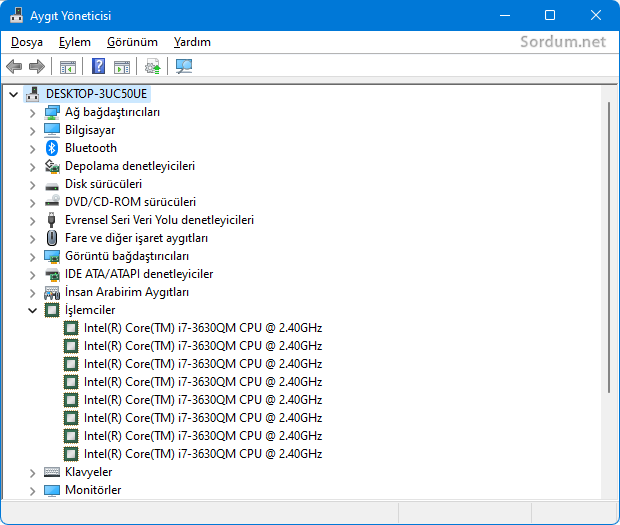
Task: Click the Forward arrow toolbar icon
Action: [37, 66]
